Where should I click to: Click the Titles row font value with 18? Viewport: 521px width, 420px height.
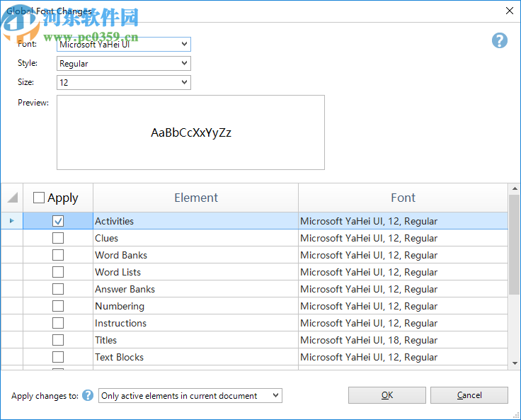403,340
